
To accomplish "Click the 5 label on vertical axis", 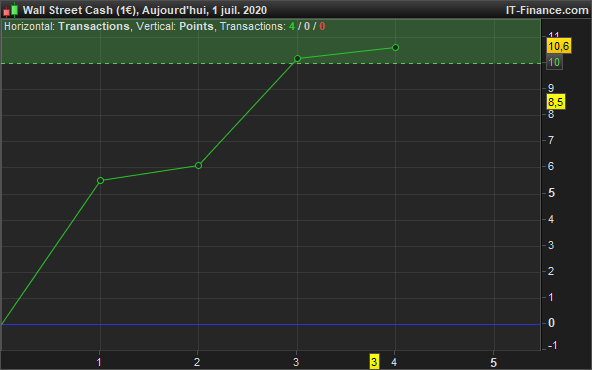I will point(551,193).
